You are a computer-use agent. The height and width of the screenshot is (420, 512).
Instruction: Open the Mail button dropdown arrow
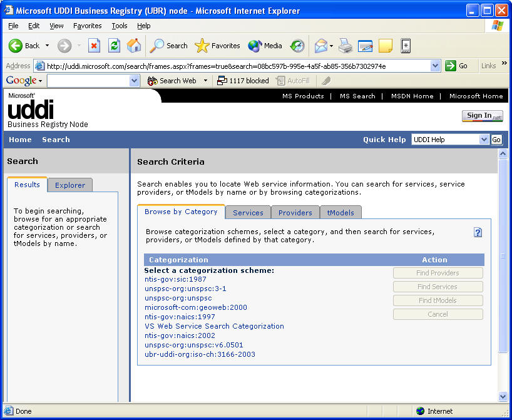[x=332, y=46]
